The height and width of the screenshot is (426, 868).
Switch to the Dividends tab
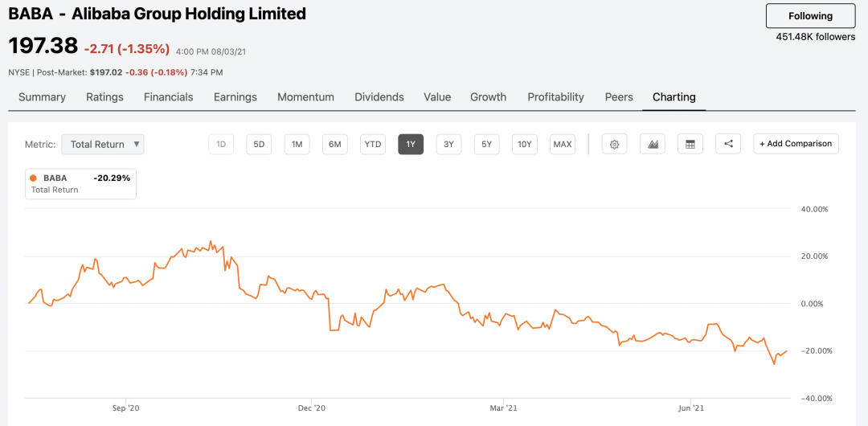point(379,97)
